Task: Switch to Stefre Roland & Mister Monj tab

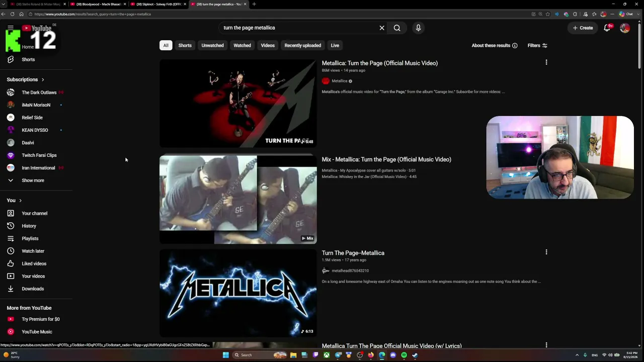Action: coord(38,4)
